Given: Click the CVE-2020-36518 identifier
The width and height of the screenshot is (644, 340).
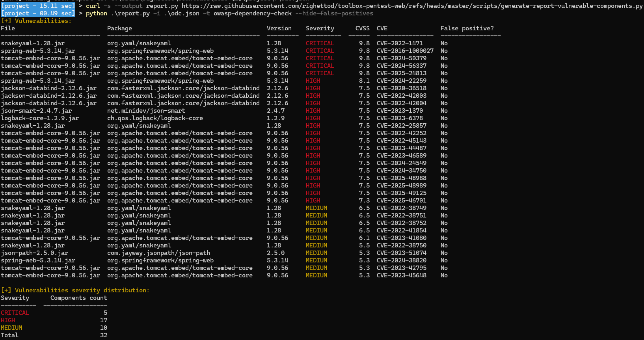Looking at the screenshot, I should point(402,88).
